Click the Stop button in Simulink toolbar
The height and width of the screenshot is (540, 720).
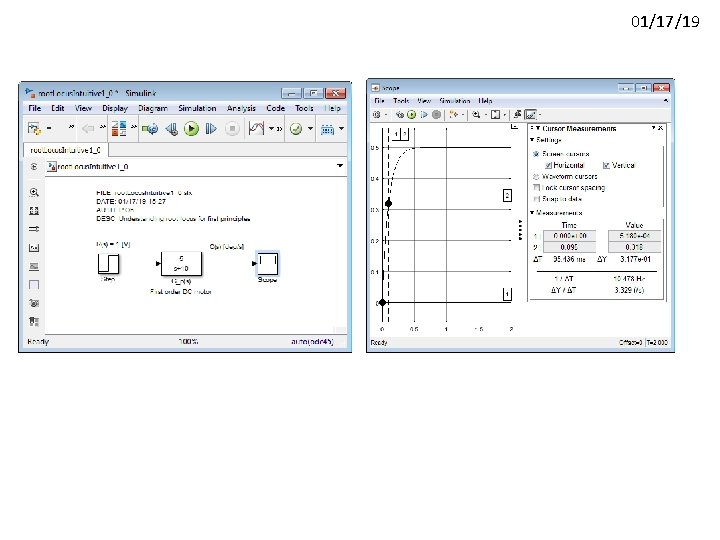pos(232,129)
